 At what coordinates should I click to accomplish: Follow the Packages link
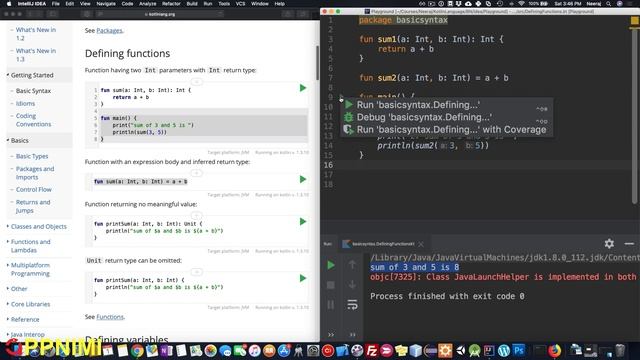pyautogui.click(x=109, y=31)
